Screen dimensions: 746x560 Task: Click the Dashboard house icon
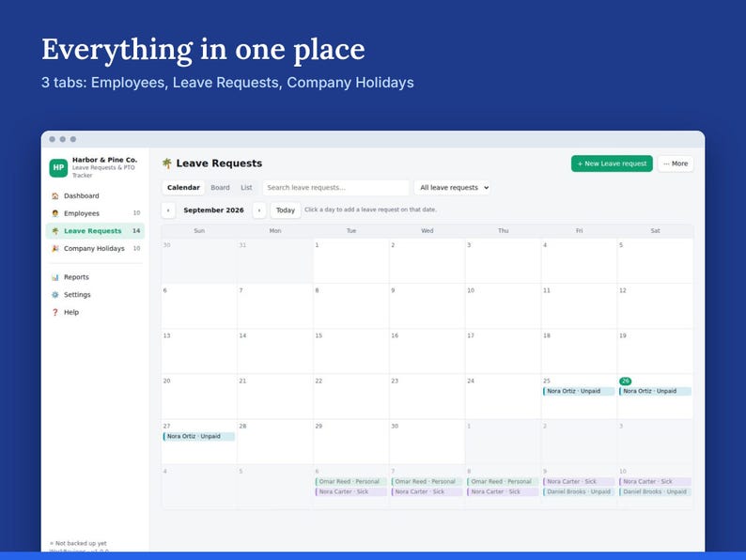(55, 196)
